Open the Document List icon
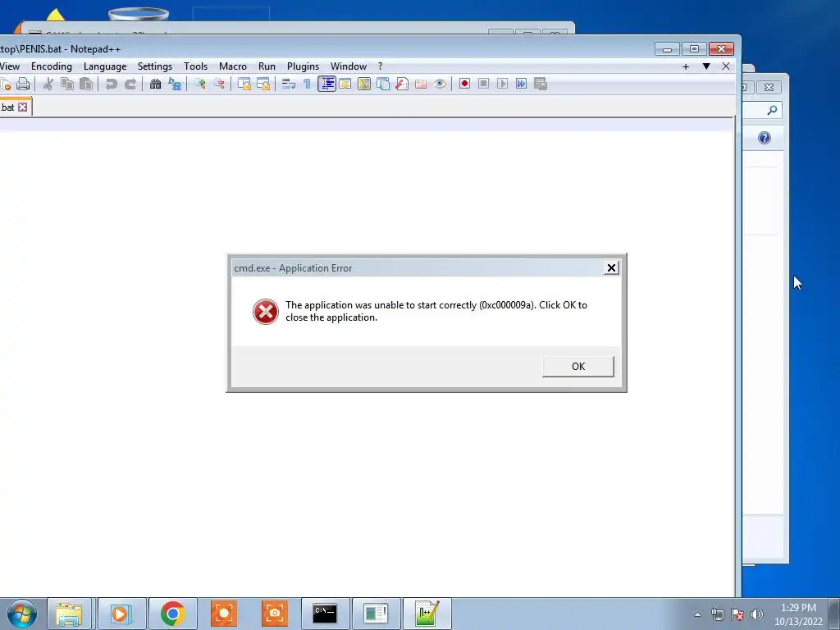840x630 pixels. tap(383, 84)
